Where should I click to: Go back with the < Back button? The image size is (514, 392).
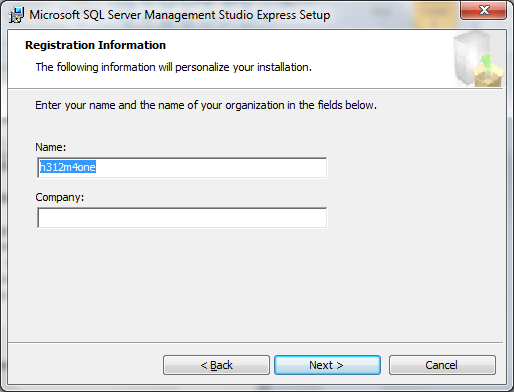tap(216, 365)
